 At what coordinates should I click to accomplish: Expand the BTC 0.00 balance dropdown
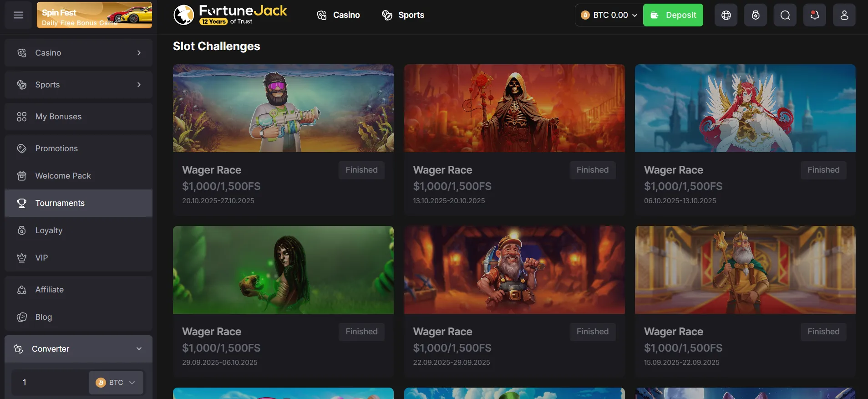coord(609,15)
